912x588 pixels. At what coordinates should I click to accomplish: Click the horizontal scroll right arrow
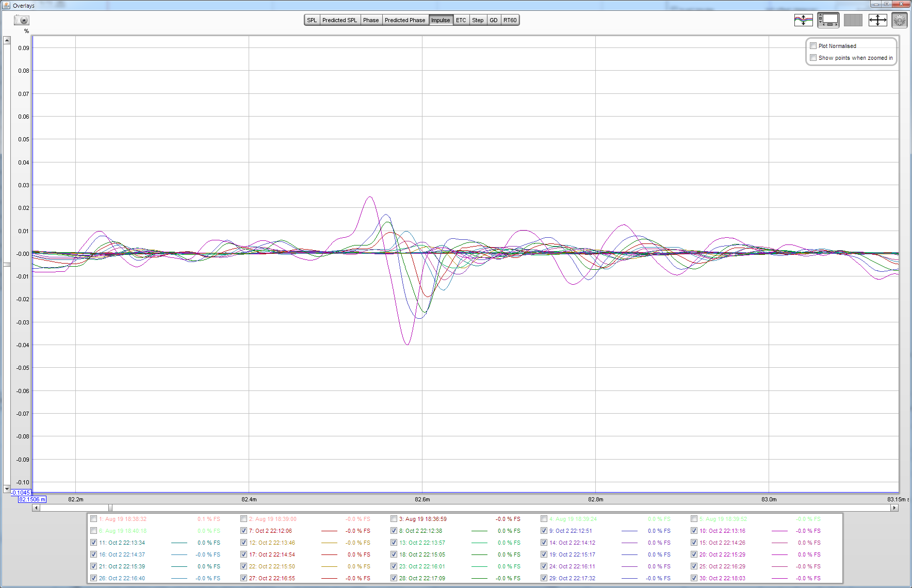click(894, 508)
